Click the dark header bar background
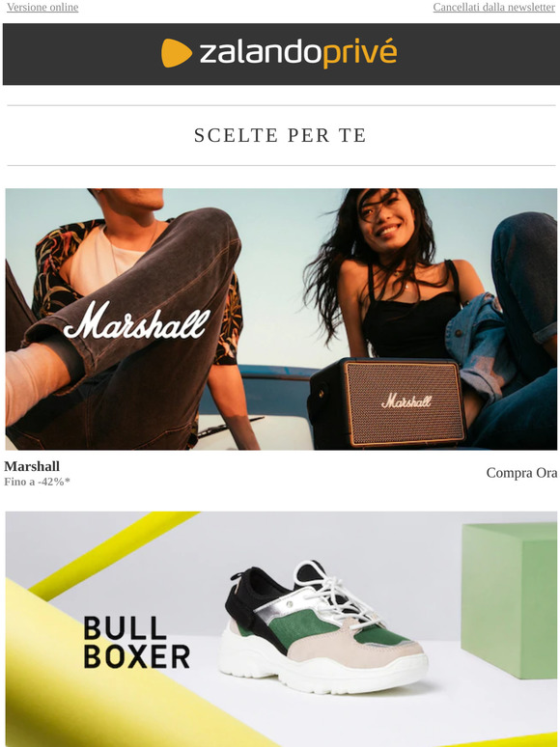 click(281, 54)
